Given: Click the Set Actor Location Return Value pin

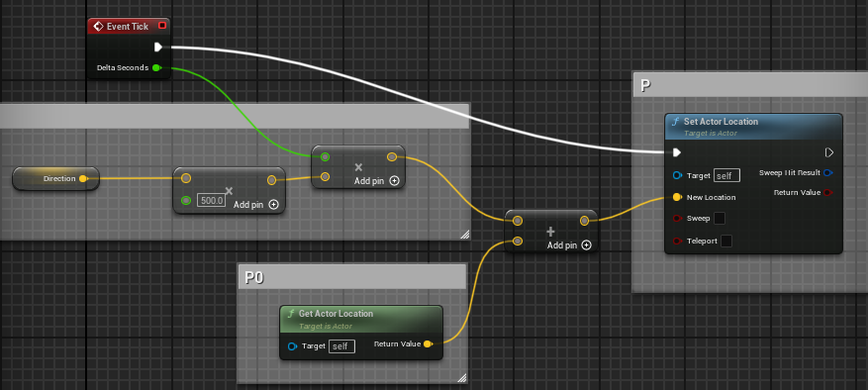Looking at the screenshot, I should [x=827, y=192].
